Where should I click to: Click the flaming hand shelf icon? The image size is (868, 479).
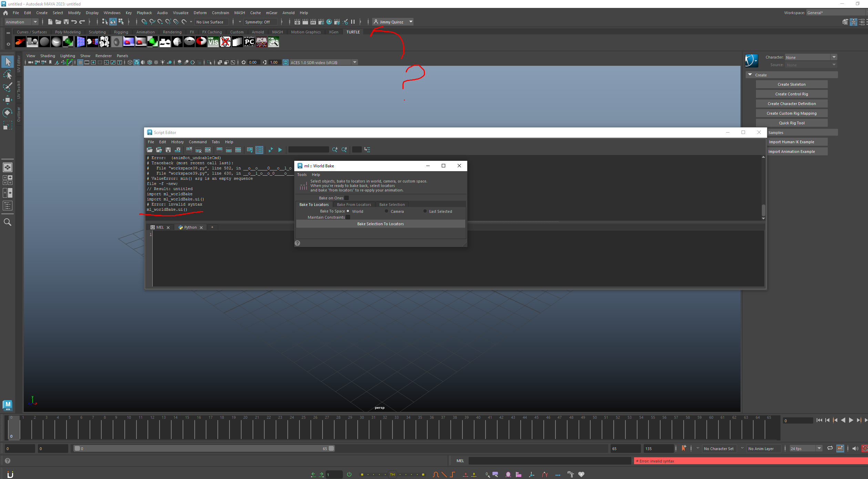[x=20, y=42]
